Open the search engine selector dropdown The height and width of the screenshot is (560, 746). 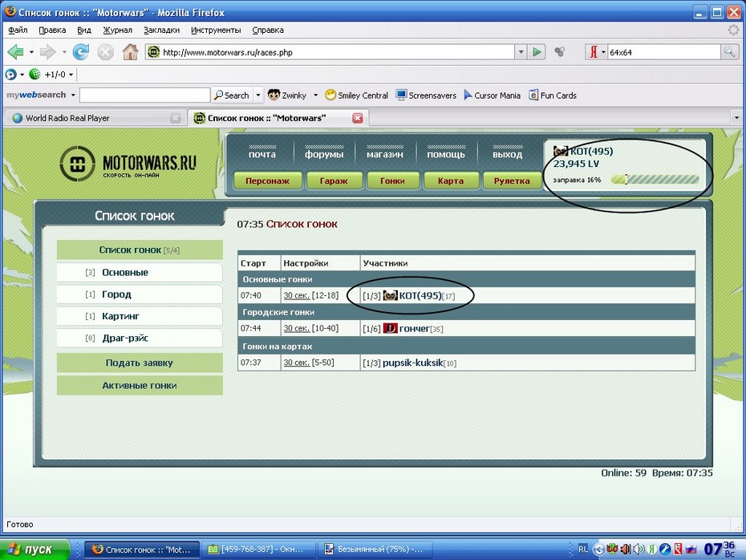603,52
